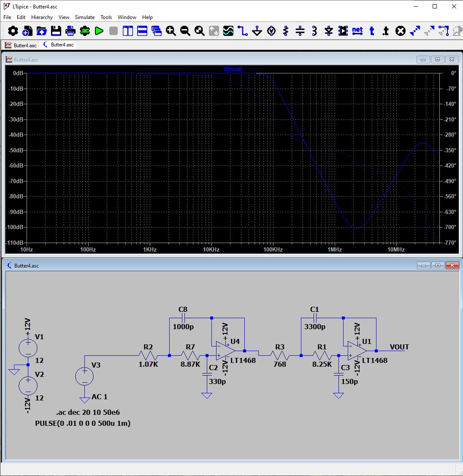Click the VOUT net label on schematic
Viewport: 463px width, 476px height.
[399, 347]
